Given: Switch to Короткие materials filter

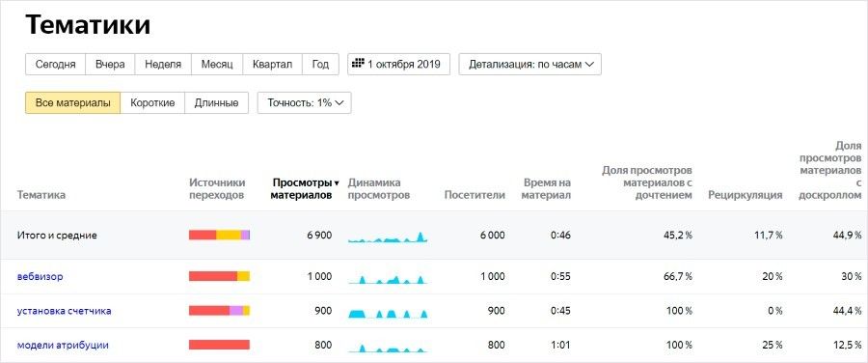Looking at the screenshot, I should pos(152,103).
